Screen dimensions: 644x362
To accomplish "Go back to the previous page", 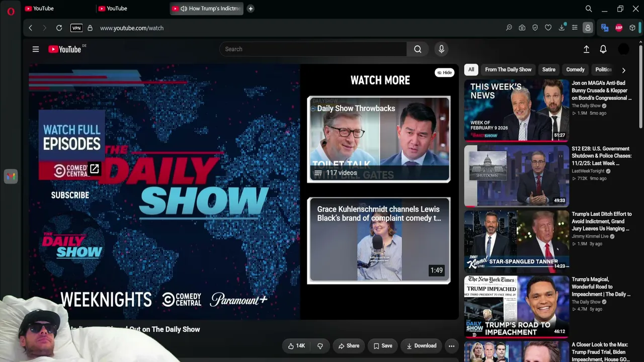I will point(30,28).
